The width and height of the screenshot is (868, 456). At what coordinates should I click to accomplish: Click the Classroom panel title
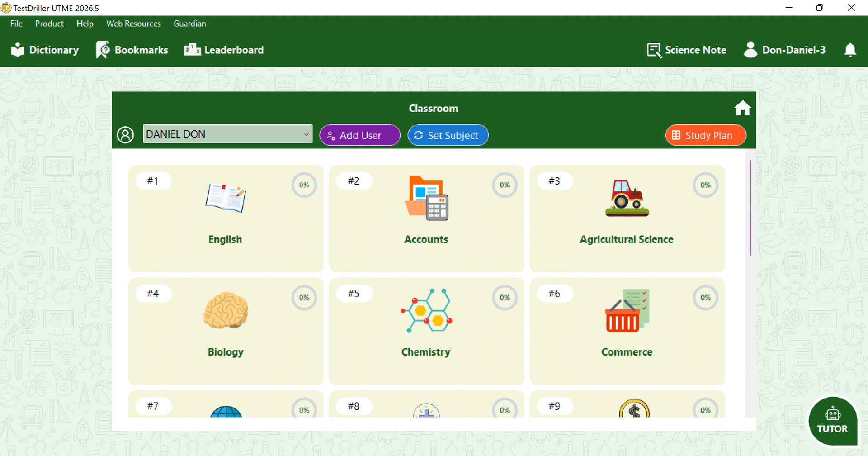pos(433,109)
